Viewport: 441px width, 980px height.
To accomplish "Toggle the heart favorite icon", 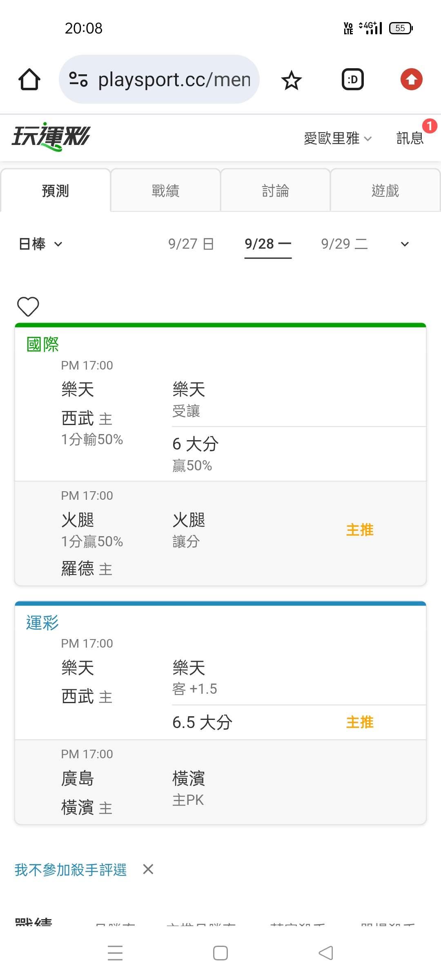I will coord(28,306).
